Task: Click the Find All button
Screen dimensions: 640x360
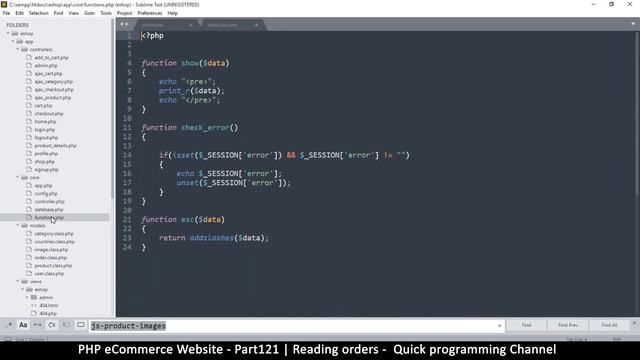Action: tap(609, 325)
